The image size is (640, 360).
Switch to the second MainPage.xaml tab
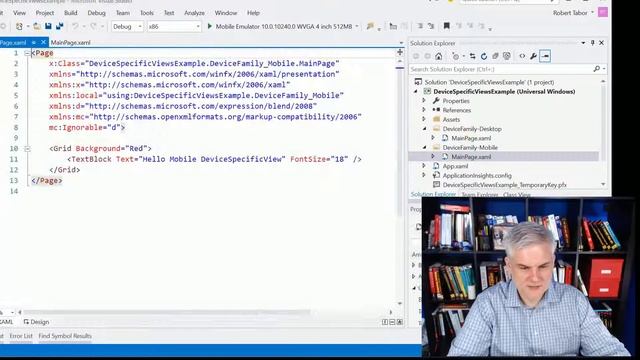[x=71, y=42]
